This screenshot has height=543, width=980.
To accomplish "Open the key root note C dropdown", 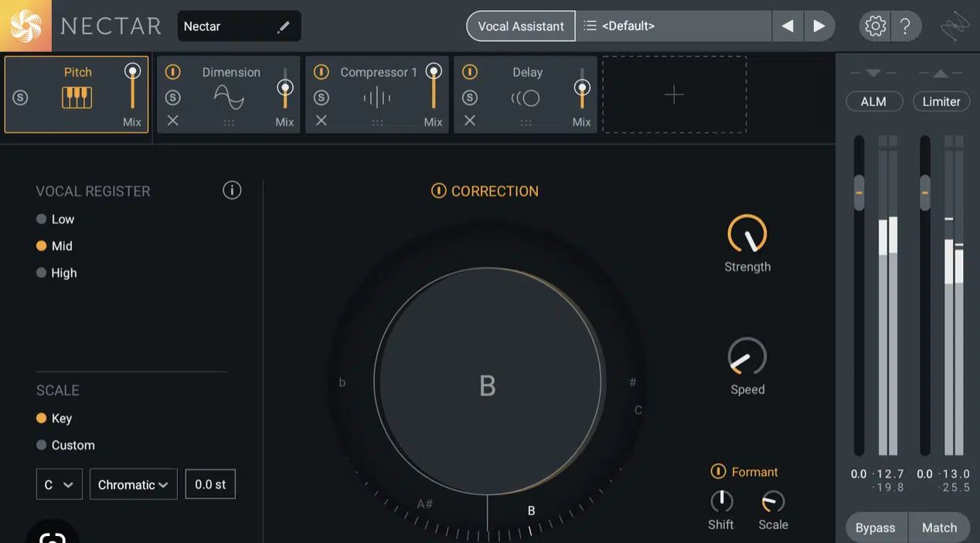I will (60, 484).
